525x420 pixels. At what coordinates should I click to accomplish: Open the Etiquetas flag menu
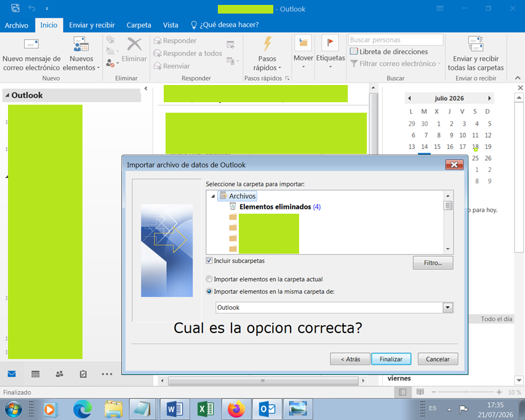tap(331, 52)
